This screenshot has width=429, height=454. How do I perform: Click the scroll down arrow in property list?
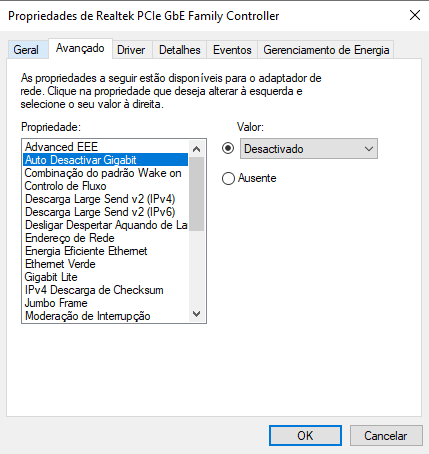(197, 314)
